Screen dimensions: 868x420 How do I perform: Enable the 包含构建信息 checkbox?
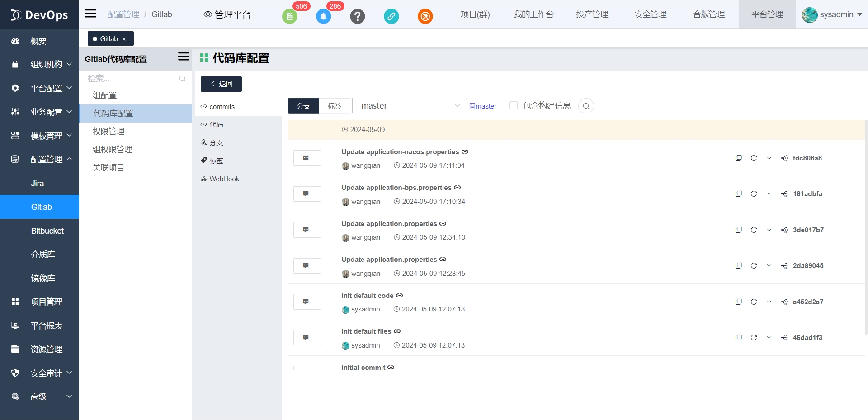pyautogui.click(x=514, y=105)
